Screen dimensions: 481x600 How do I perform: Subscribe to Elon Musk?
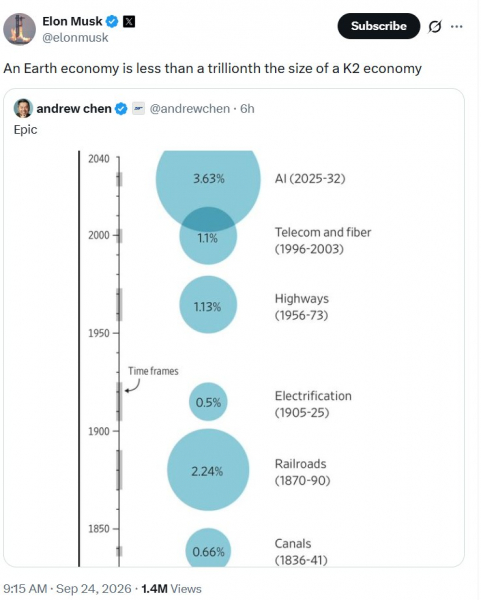tap(378, 26)
